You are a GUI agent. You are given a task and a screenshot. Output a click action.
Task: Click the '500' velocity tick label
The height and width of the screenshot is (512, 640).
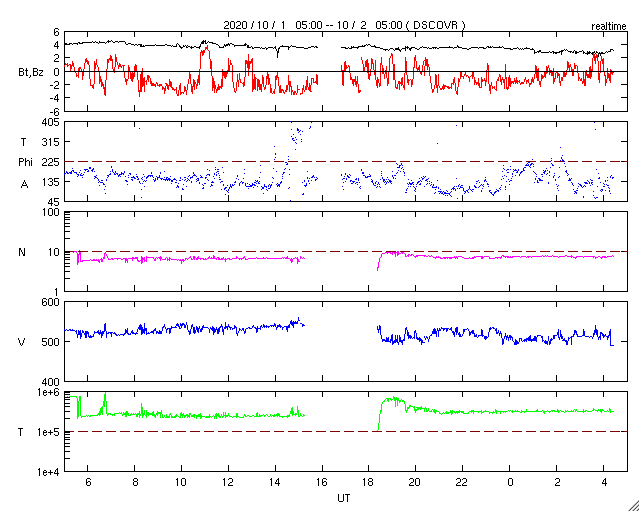pyautogui.click(x=51, y=342)
